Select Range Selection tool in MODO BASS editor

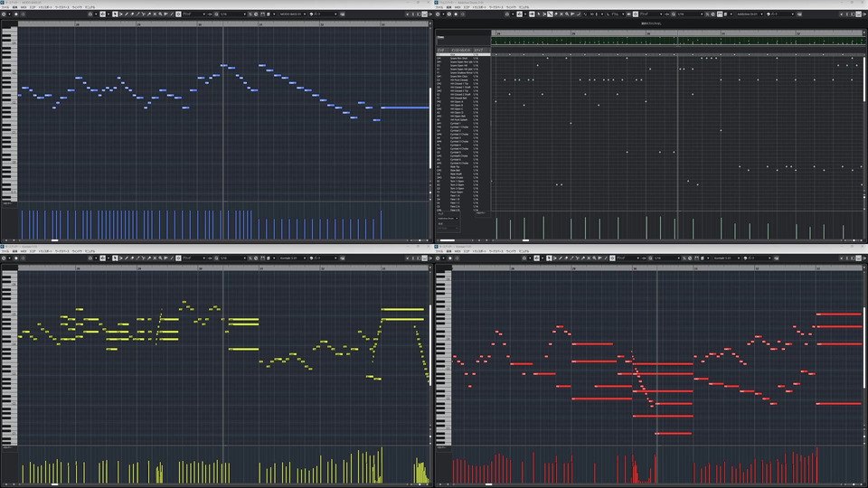click(x=120, y=14)
